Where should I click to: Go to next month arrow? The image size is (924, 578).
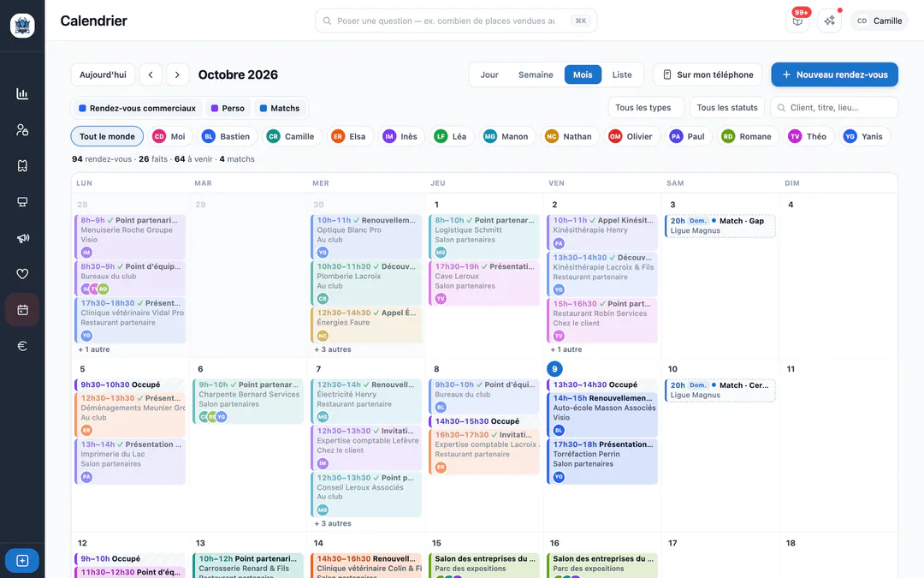pos(177,74)
